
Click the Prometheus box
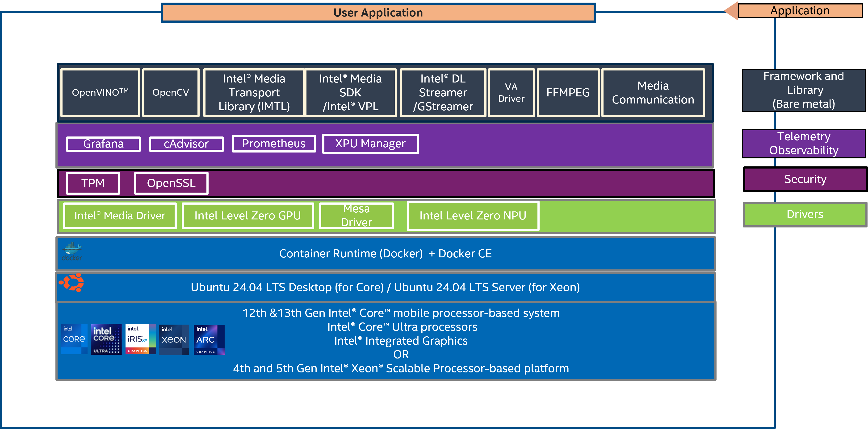[x=274, y=144]
